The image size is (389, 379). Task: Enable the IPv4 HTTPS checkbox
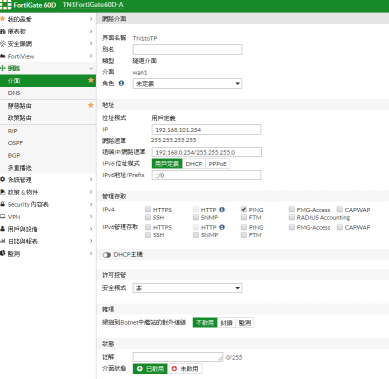tap(148, 209)
